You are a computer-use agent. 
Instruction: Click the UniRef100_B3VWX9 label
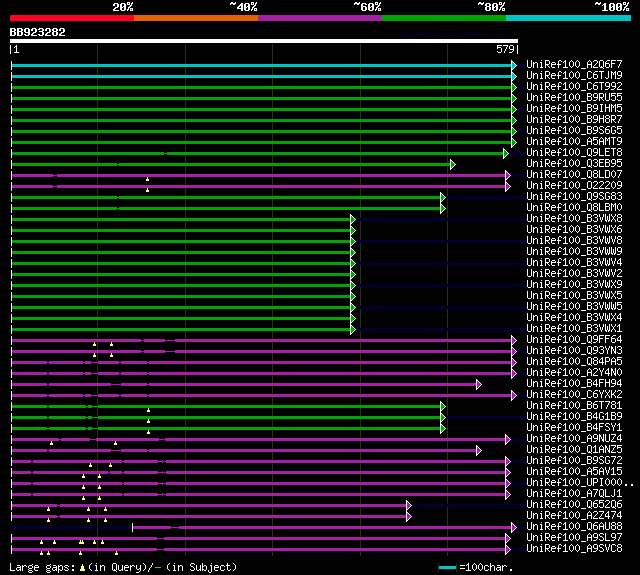pyautogui.click(x=574, y=285)
